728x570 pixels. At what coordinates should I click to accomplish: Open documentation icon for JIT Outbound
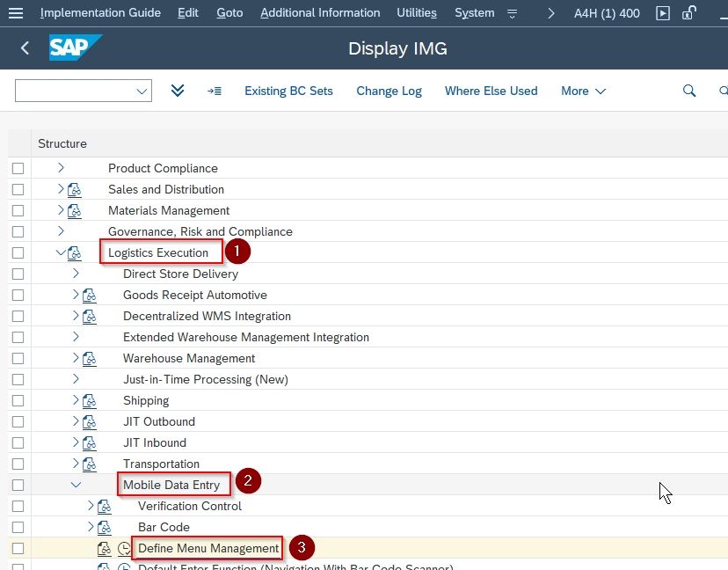[x=90, y=422]
